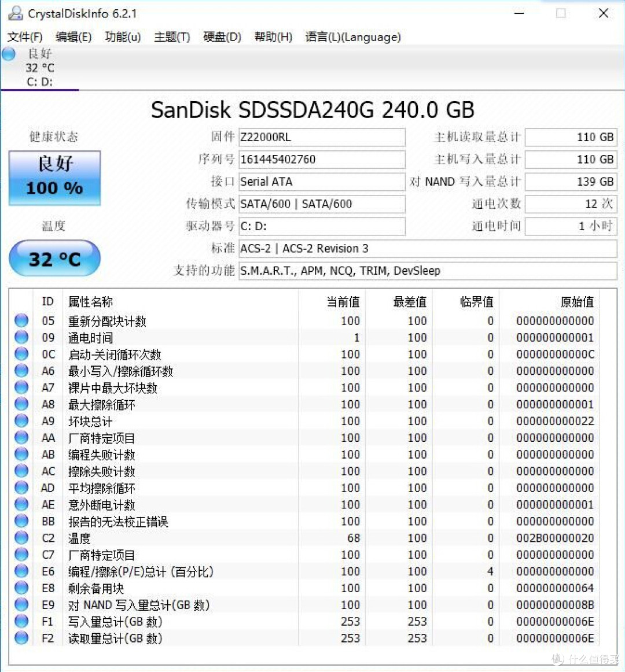625x672 pixels.
Task: Click the CrystalDiskInfo app icon in title bar
Action: point(16,13)
